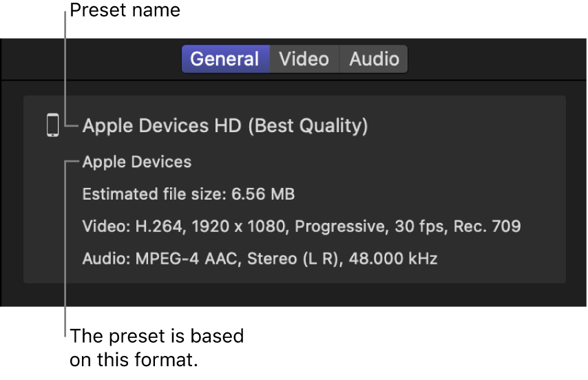Viewport: 588px width, 380px height.
Task: Click the 30 fps frame rate text
Action: click(x=398, y=226)
